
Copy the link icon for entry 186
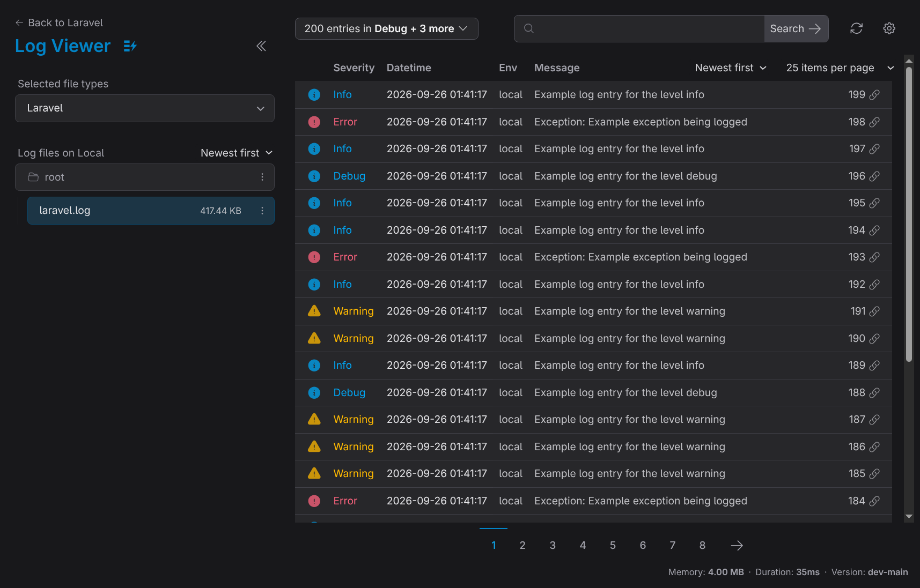(x=874, y=447)
